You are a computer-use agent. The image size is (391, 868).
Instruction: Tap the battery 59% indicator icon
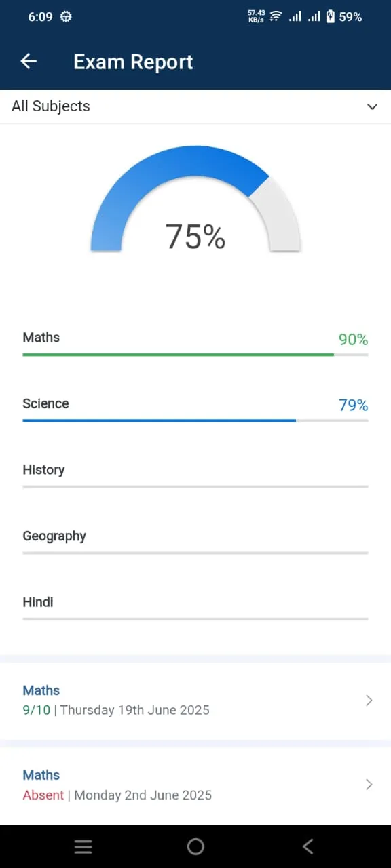331,17
